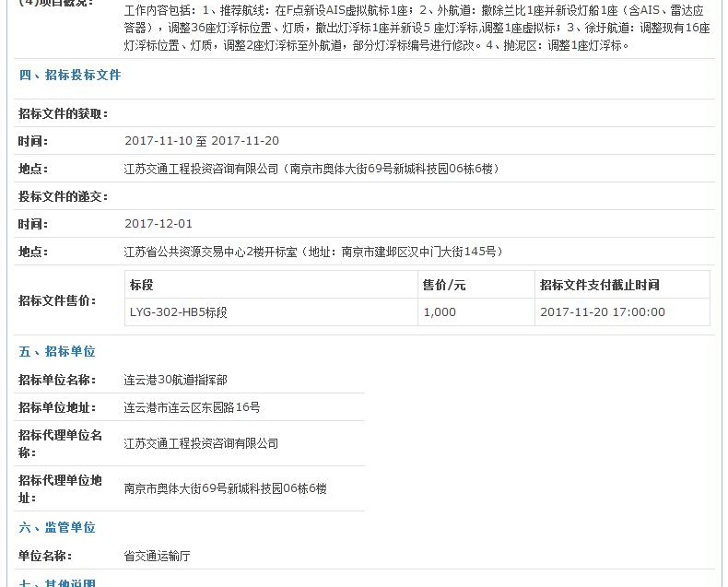Click the 投标文件的递交 label
The height and width of the screenshot is (587, 728).
(64, 197)
